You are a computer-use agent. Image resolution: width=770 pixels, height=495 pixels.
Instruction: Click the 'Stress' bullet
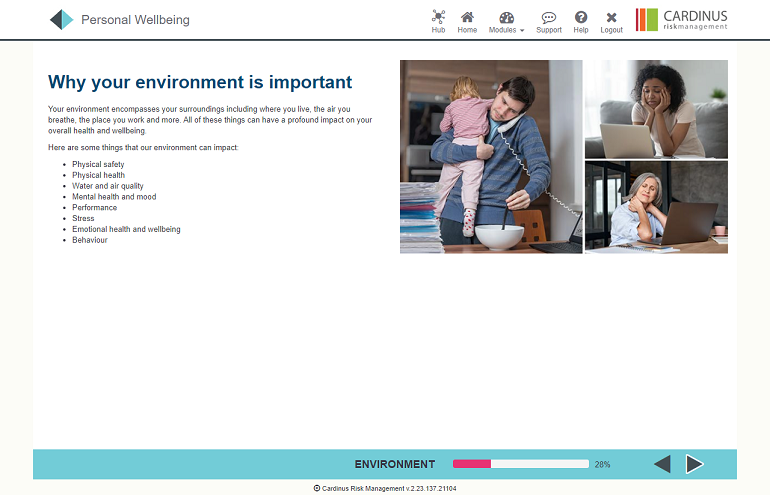[83, 219]
